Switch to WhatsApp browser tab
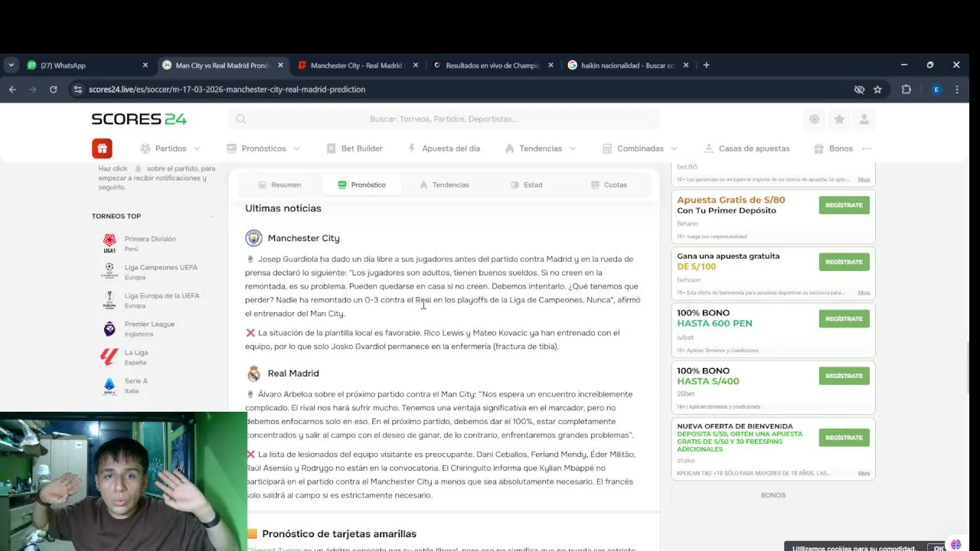The width and height of the screenshot is (980, 551). (87, 65)
